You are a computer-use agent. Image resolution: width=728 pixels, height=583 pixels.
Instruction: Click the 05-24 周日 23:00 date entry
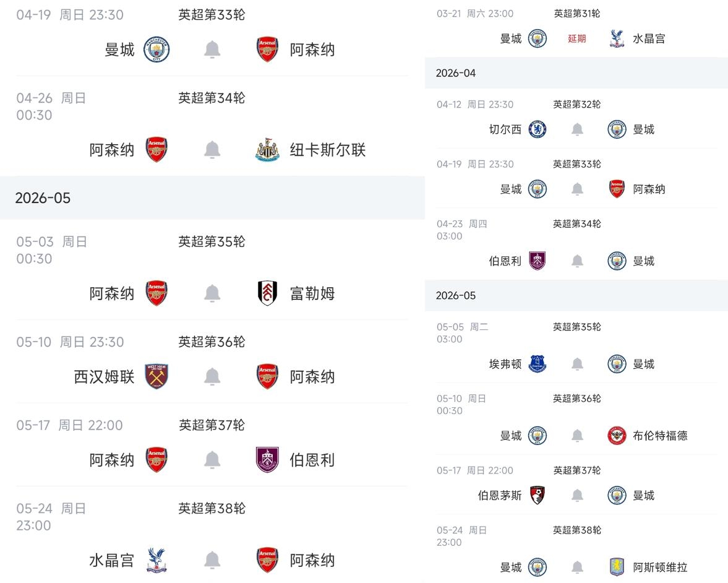click(x=49, y=517)
